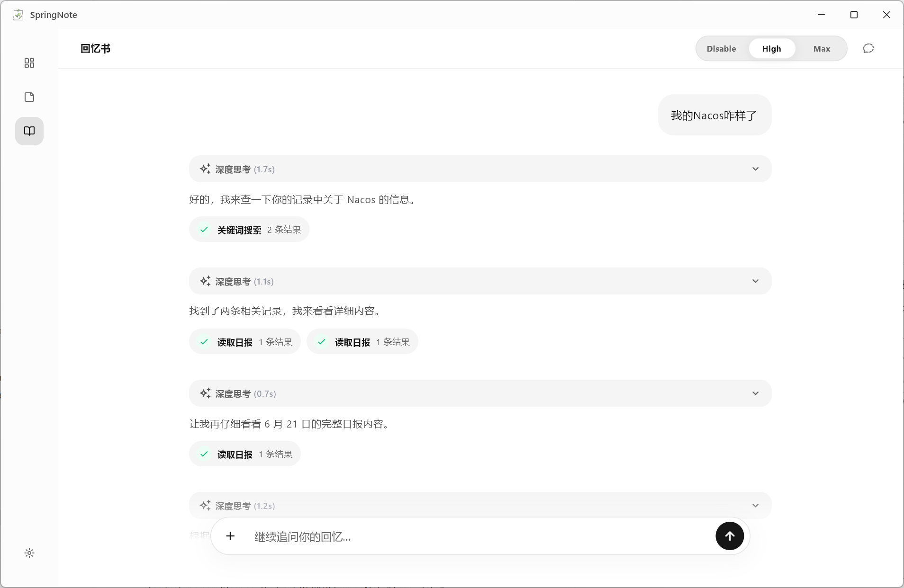904x588 pixels.
Task: Open first 读取日报 chip after 找到了两条相关记录
Action: [x=245, y=342]
